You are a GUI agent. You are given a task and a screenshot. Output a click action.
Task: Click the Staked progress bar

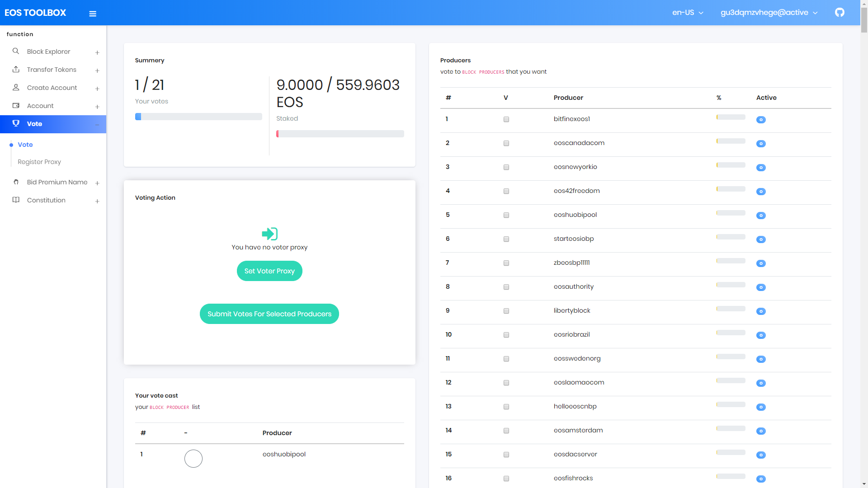pyautogui.click(x=340, y=134)
